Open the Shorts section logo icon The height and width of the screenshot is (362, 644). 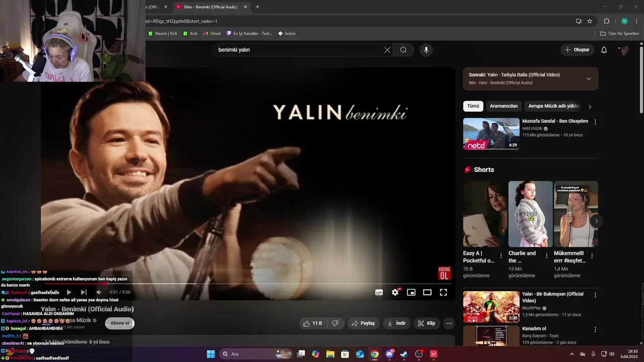[x=467, y=169]
